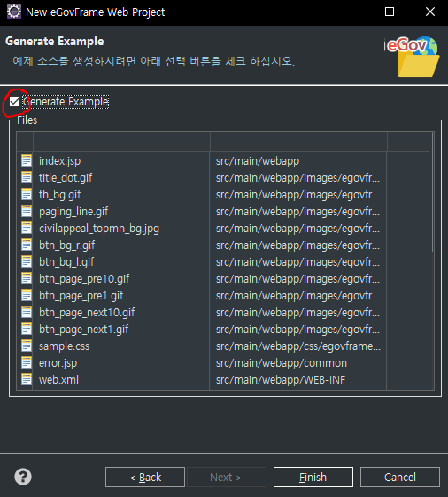Click the eGovFrame gear icon in title bar
This screenshot has height=497, width=448.
pyautogui.click(x=13, y=12)
